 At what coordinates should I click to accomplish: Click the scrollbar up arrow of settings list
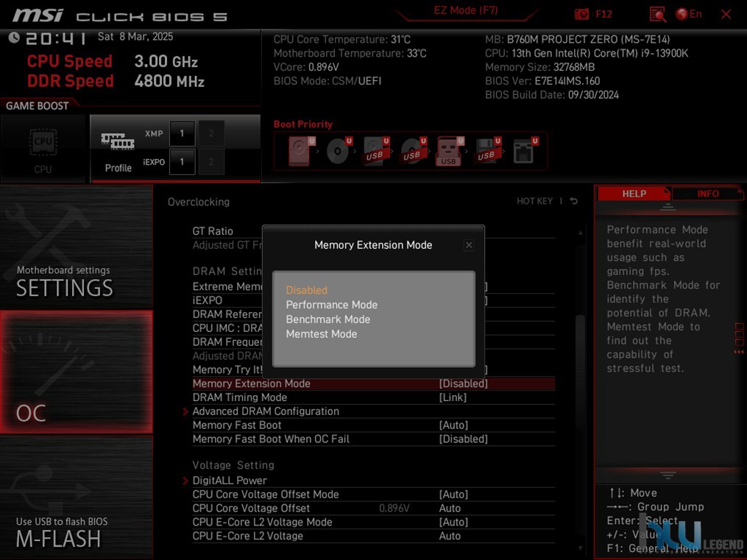580,233
